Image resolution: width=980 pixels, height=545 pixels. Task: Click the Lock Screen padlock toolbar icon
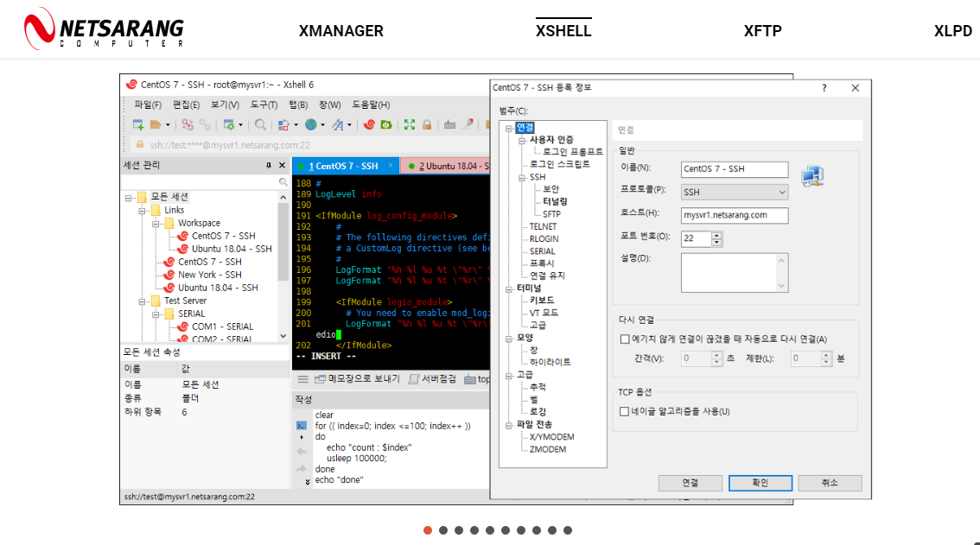(427, 125)
